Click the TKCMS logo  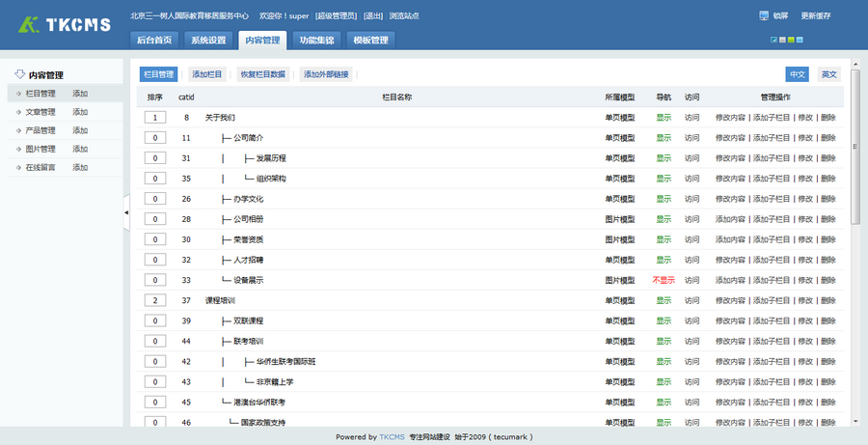(x=65, y=24)
